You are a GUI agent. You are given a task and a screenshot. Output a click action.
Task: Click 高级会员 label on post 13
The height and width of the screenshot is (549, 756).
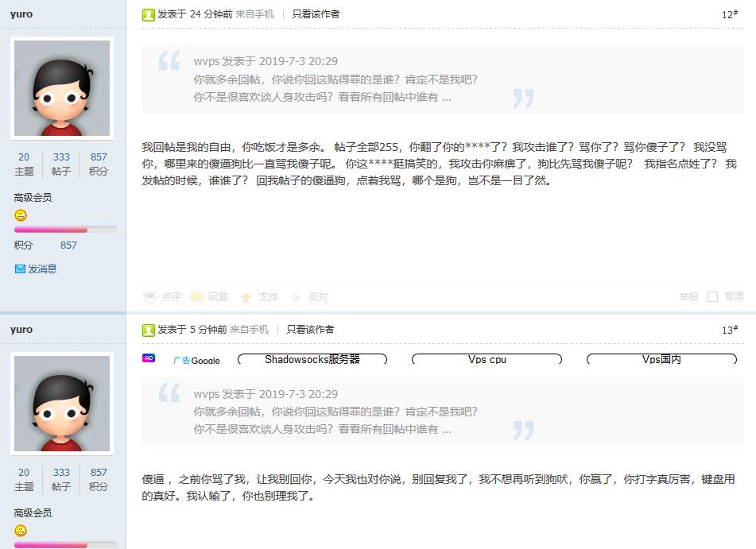pyautogui.click(x=33, y=512)
